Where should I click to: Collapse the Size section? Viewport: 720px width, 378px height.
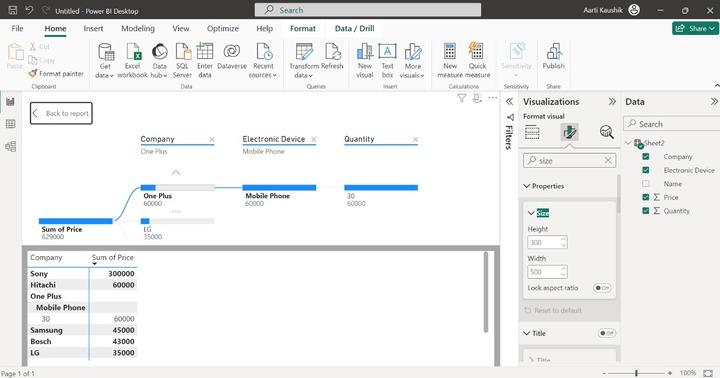coord(531,213)
